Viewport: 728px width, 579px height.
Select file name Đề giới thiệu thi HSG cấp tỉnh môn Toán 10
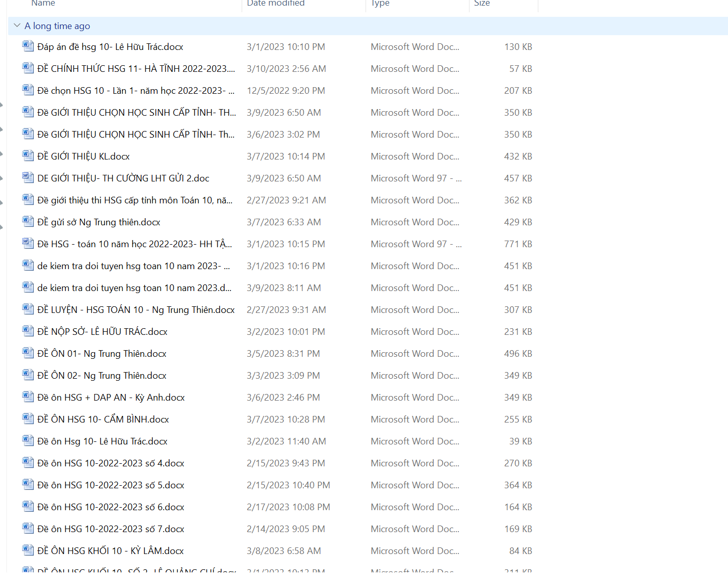135,200
